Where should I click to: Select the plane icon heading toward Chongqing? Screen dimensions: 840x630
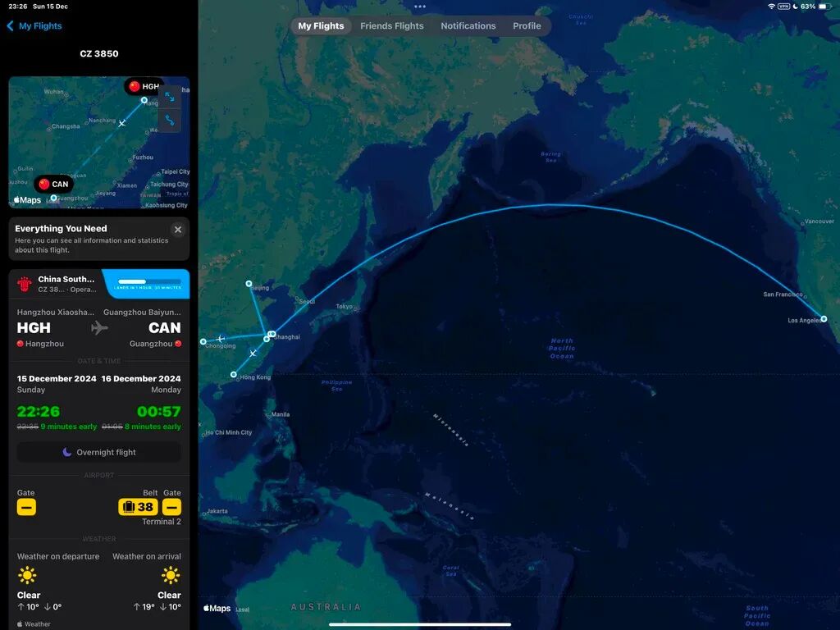point(220,339)
